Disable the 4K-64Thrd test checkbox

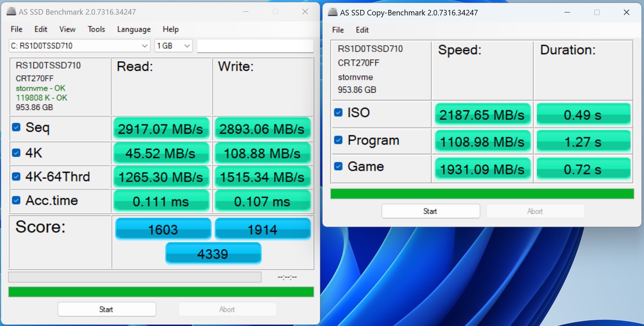tap(16, 177)
